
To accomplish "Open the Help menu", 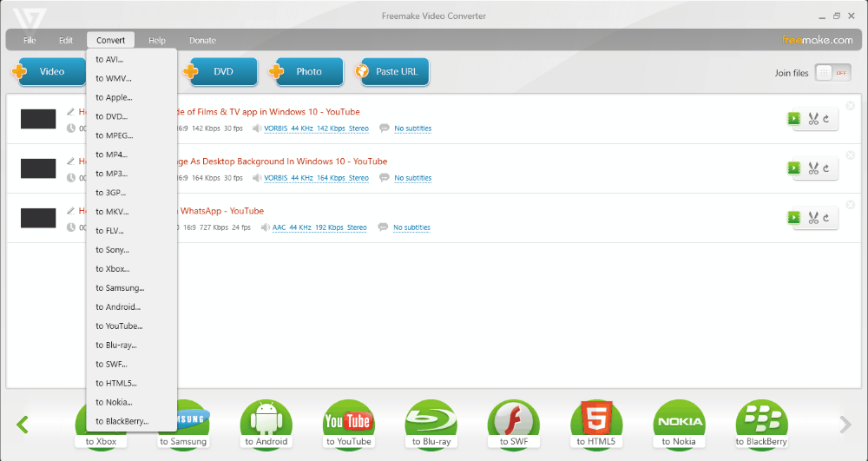I will pyautogui.click(x=156, y=41).
